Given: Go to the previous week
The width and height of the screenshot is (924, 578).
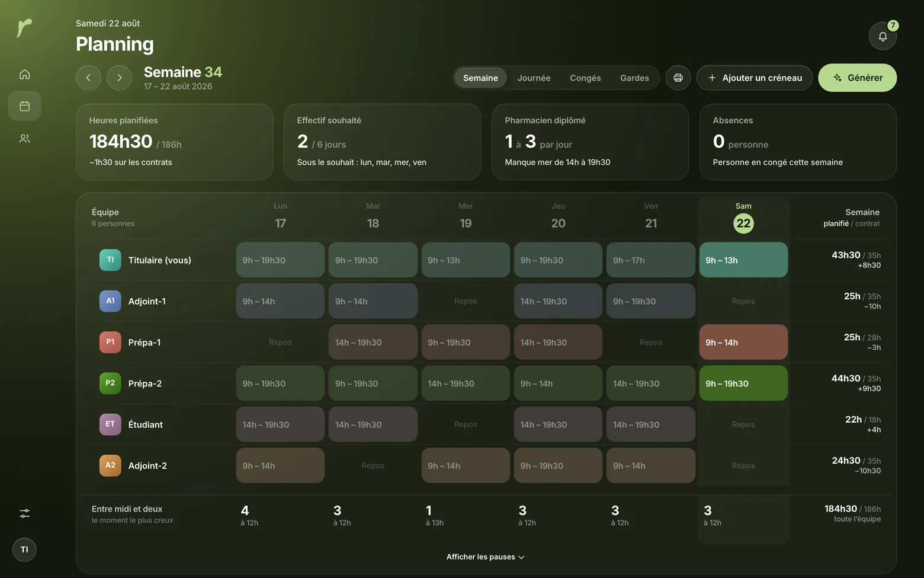Looking at the screenshot, I should [88, 78].
